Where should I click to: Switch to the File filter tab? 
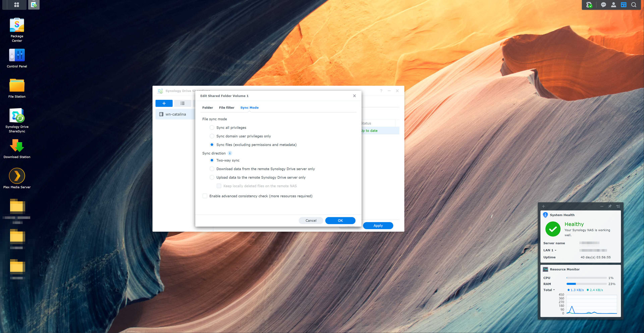(227, 108)
